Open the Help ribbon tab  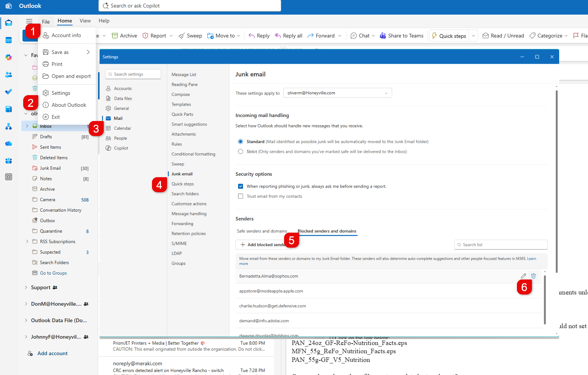(x=104, y=21)
